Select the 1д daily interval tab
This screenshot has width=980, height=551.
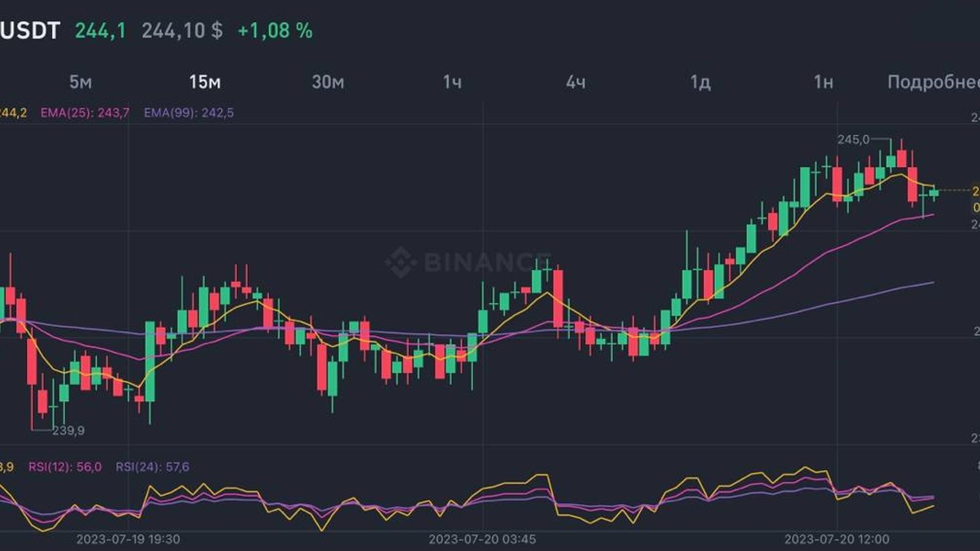coord(700,82)
